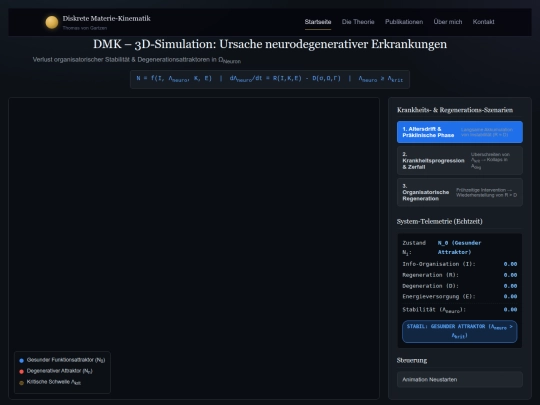Click the Regeneration (R) value
The height and width of the screenshot is (405, 540).
(510, 275)
